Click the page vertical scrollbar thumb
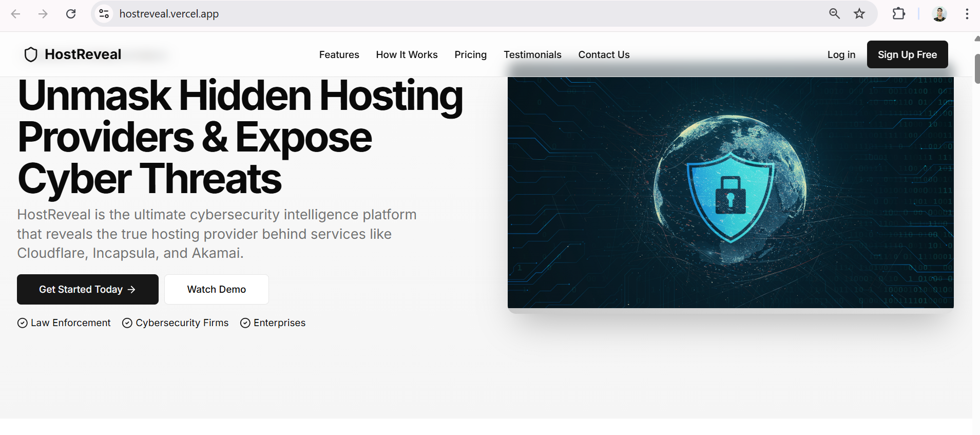 (x=976, y=68)
